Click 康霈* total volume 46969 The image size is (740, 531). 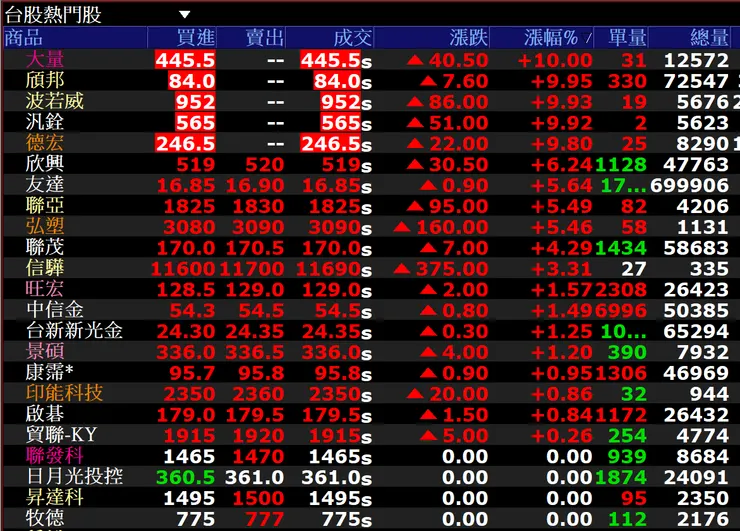pyautogui.click(x=696, y=373)
